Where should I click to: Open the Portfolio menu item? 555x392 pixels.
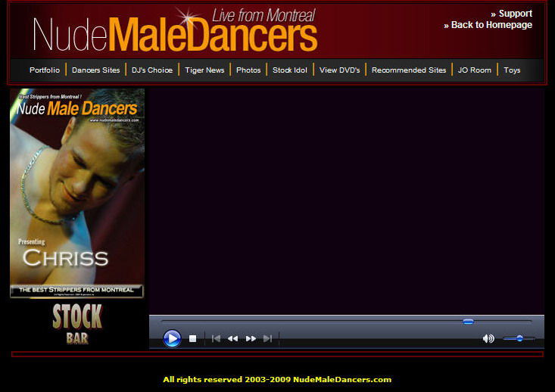click(x=45, y=70)
